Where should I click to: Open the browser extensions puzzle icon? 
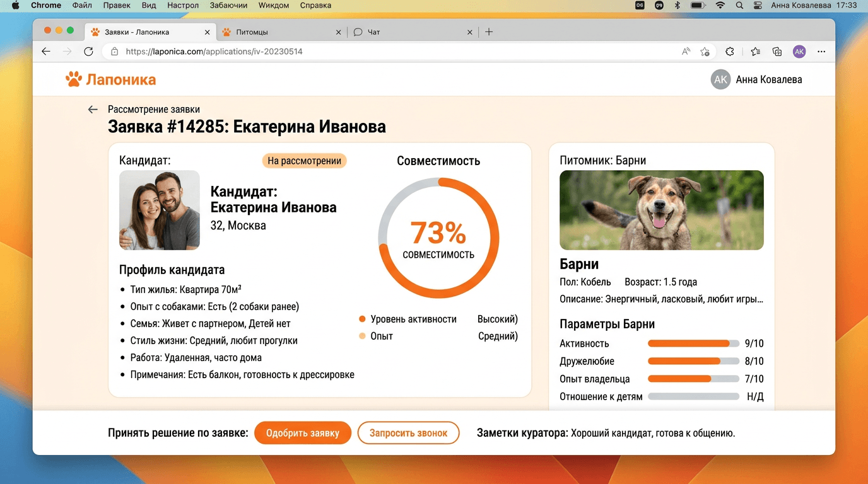coord(730,52)
